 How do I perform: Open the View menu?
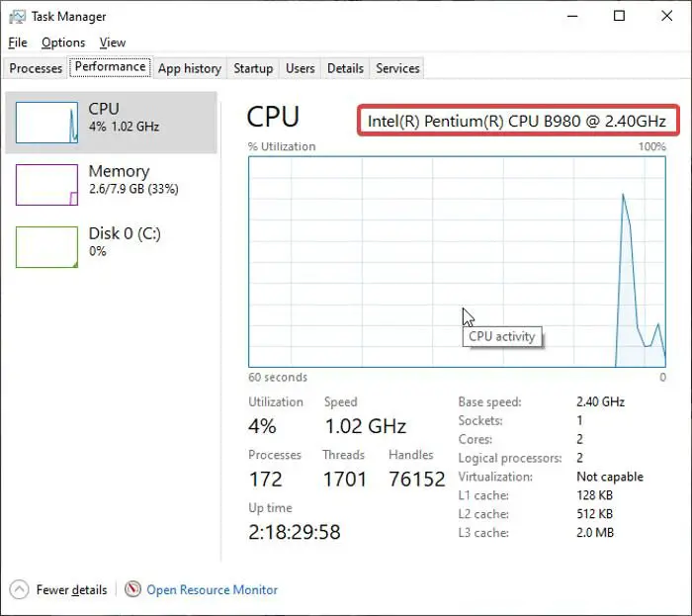click(x=113, y=43)
